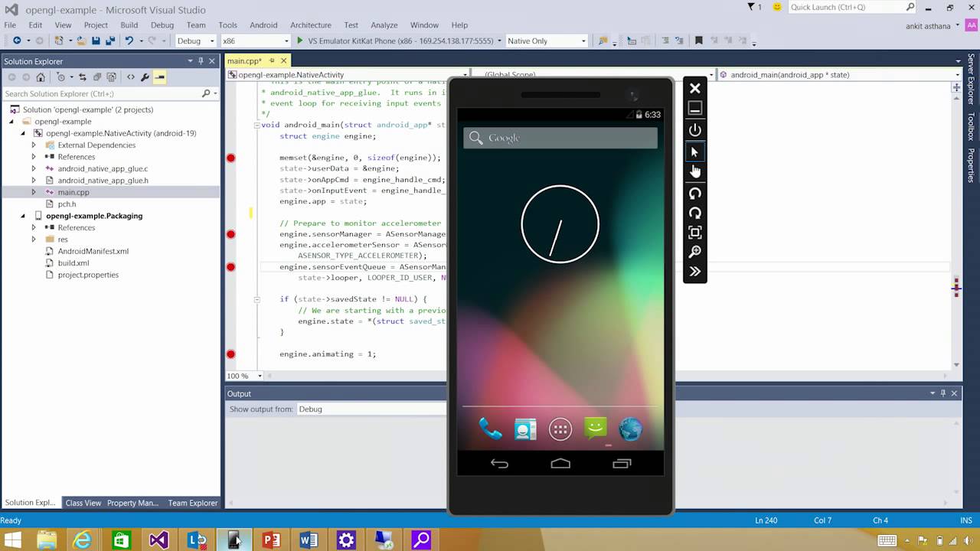Screen dimensions: 980x551
Task: Tap the app drawer icon on phone
Action: [560, 429]
